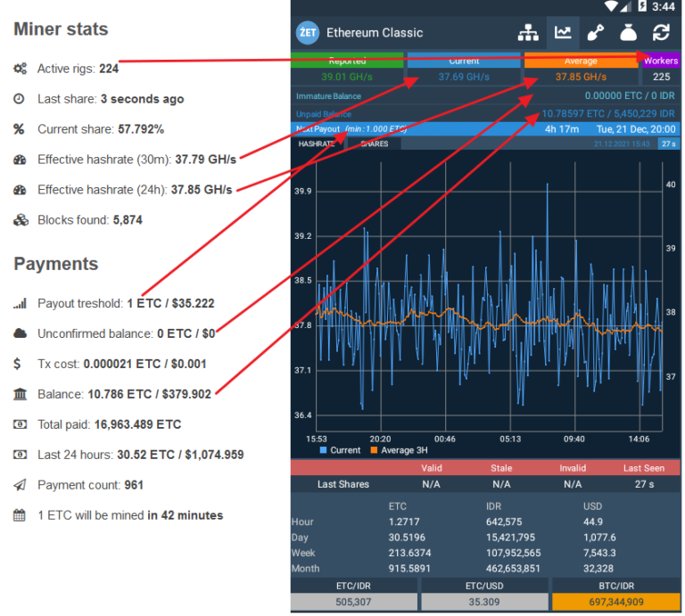The height and width of the screenshot is (616, 685).
Task: Click gauge icon beside Effective hashrate (24h)
Action: pyautogui.click(x=20, y=190)
